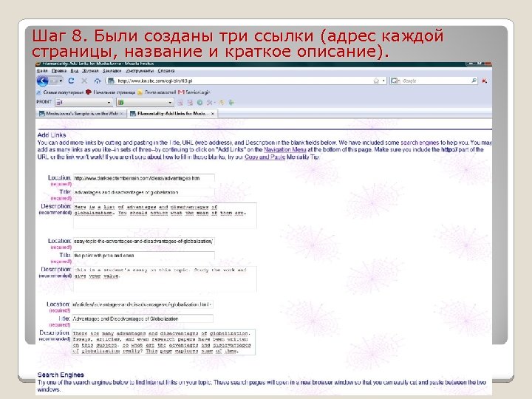Image resolution: width=532 pixels, height=399 pixels.
Task: Open the Вид menu
Action: (x=75, y=71)
